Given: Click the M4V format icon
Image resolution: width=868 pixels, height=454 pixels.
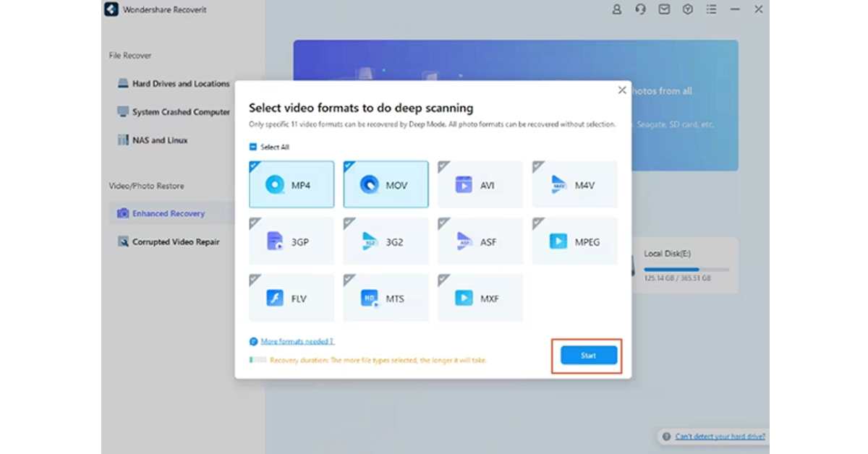Looking at the screenshot, I should pos(558,185).
